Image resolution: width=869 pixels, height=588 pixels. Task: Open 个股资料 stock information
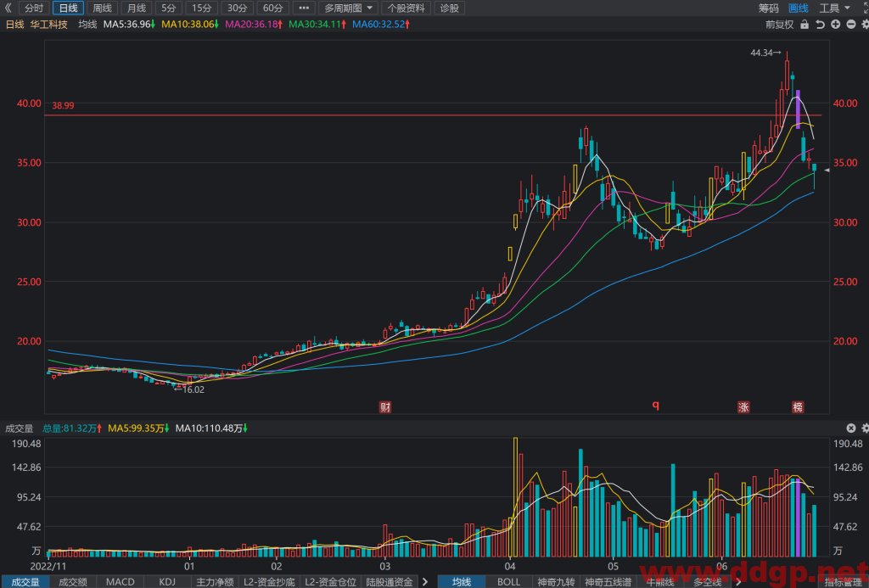[406, 8]
